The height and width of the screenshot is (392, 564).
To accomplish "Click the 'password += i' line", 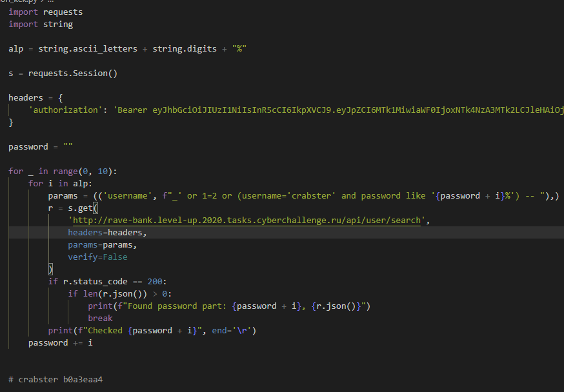I will click(61, 343).
